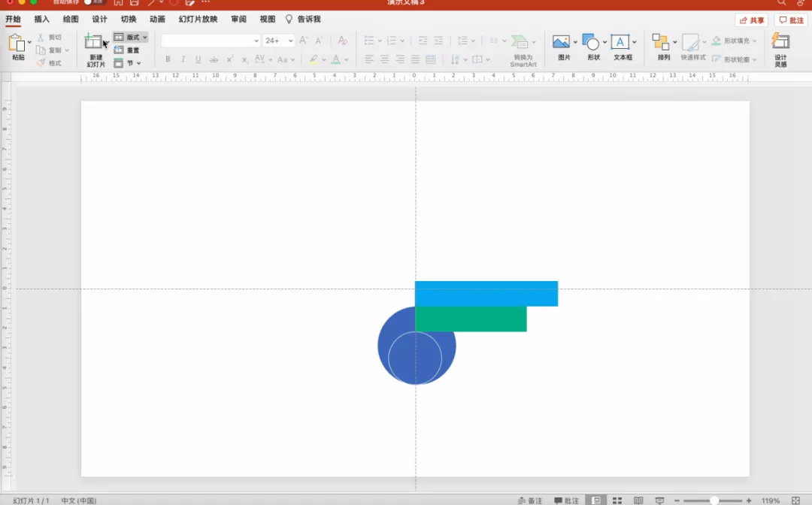Viewport: 812px width, 505px height.
Task: Toggle the AutoSave (自动保存) switch
Action: tap(94, 2)
